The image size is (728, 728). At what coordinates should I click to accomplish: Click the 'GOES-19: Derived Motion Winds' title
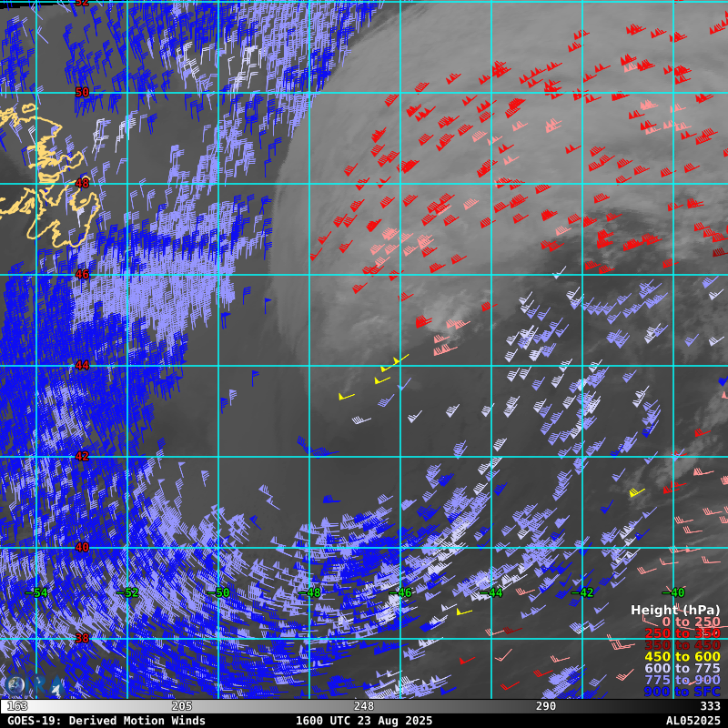(106, 721)
